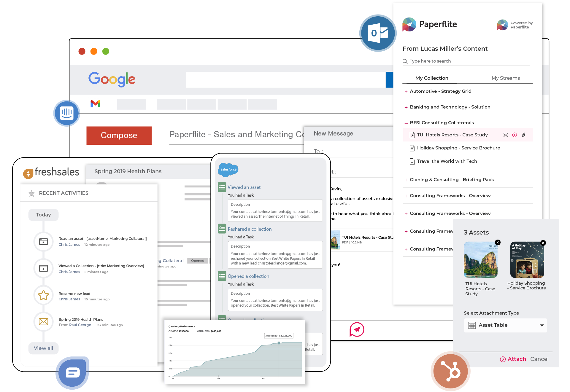Click the Gmail compose icon
Image resolution: width=570 pixels, height=392 pixels.
coord(119,135)
